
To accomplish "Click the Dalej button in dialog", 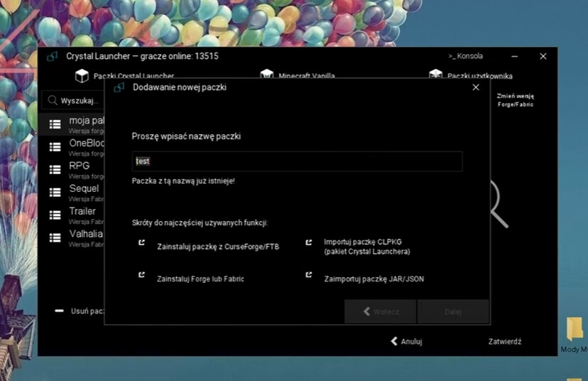I will [452, 311].
